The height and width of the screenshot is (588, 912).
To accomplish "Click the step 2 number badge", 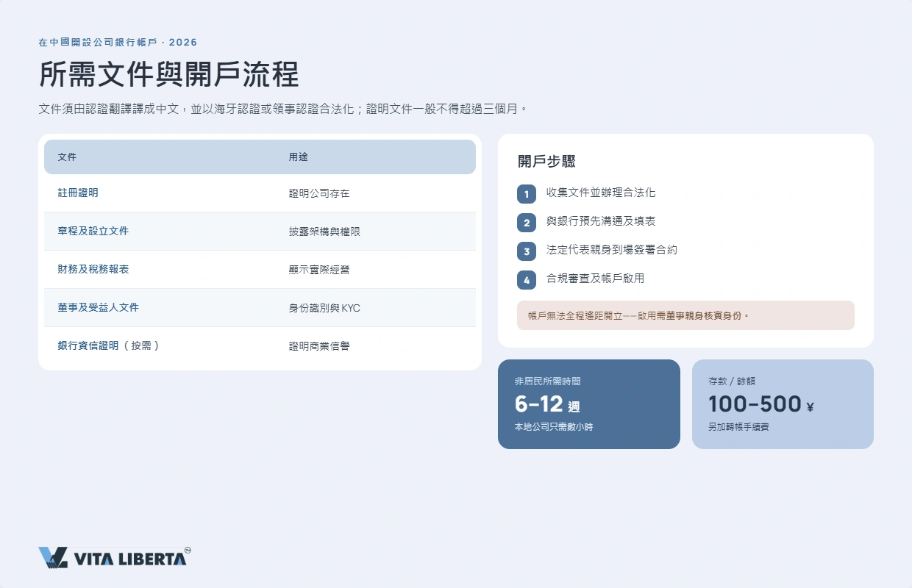I will point(527,223).
